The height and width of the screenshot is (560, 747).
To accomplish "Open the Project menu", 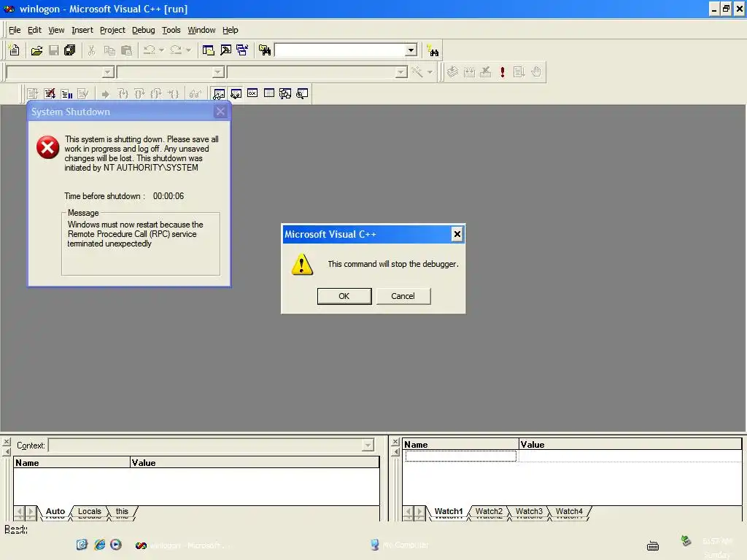I will pos(112,30).
